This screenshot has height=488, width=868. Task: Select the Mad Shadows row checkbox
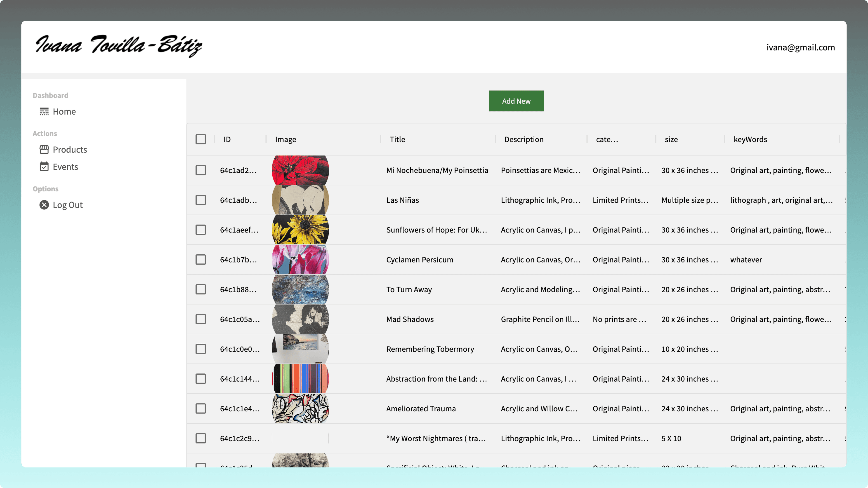pos(200,319)
